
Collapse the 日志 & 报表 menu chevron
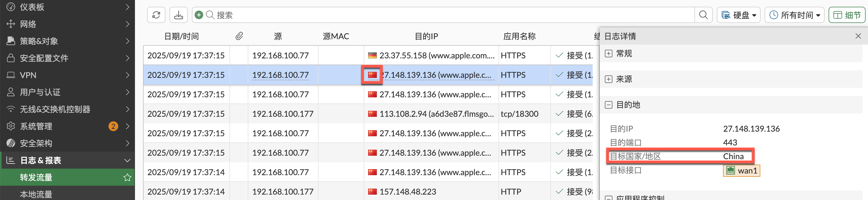tap(127, 160)
